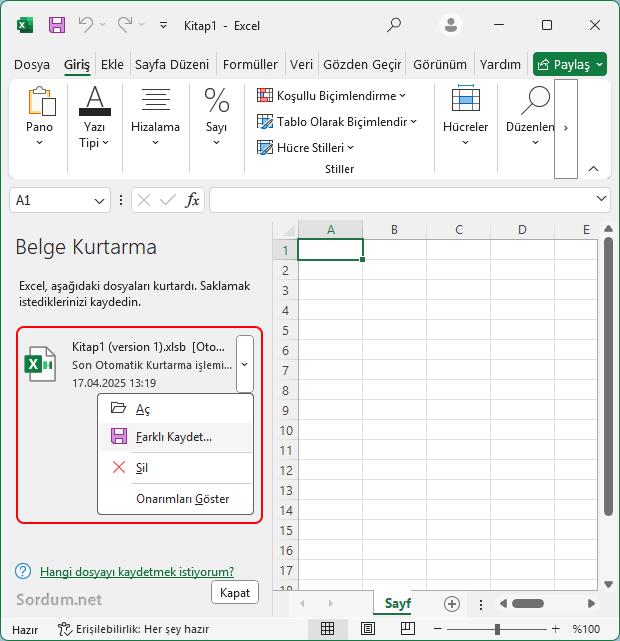The width and height of the screenshot is (620, 641).
Task: Open the Yazı Tipi font group
Action: click(94, 117)
